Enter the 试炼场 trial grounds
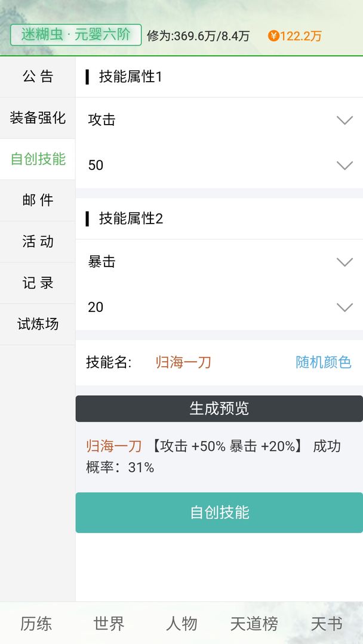The height and width of the screenshot is (644, 363). 37,324
